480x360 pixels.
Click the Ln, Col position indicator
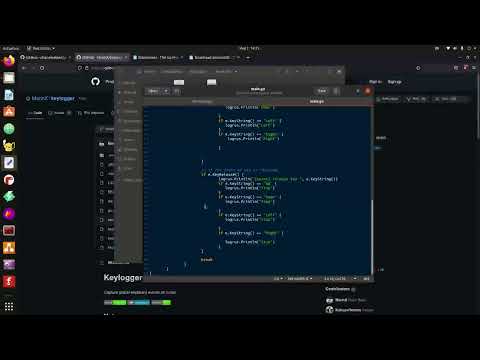coord(335,278)
